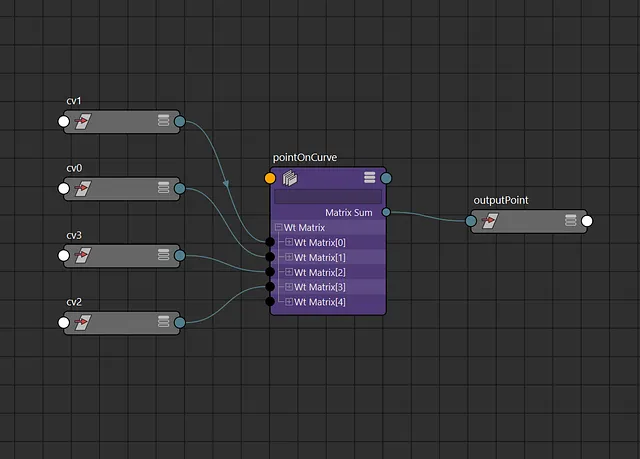Toggle view mode on the pointOnCurve node
This screenshot has width=640, height=459.
[369, 178]
